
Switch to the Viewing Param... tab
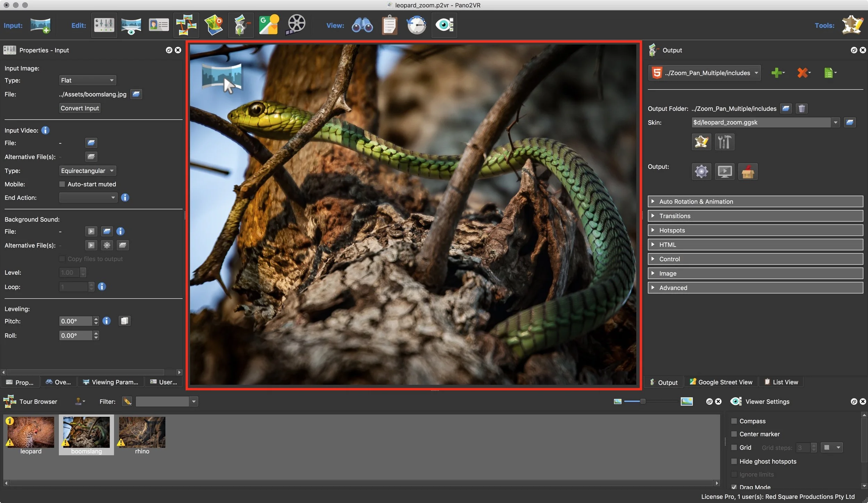(x=110, y=382)
